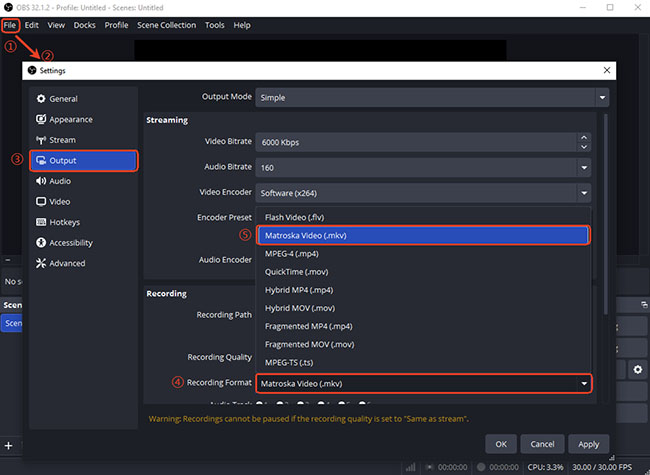Decrease Video Bitrate with down arrow
Image resolution: width=650 pixels, height=475 pixels.
coord(584,147)
